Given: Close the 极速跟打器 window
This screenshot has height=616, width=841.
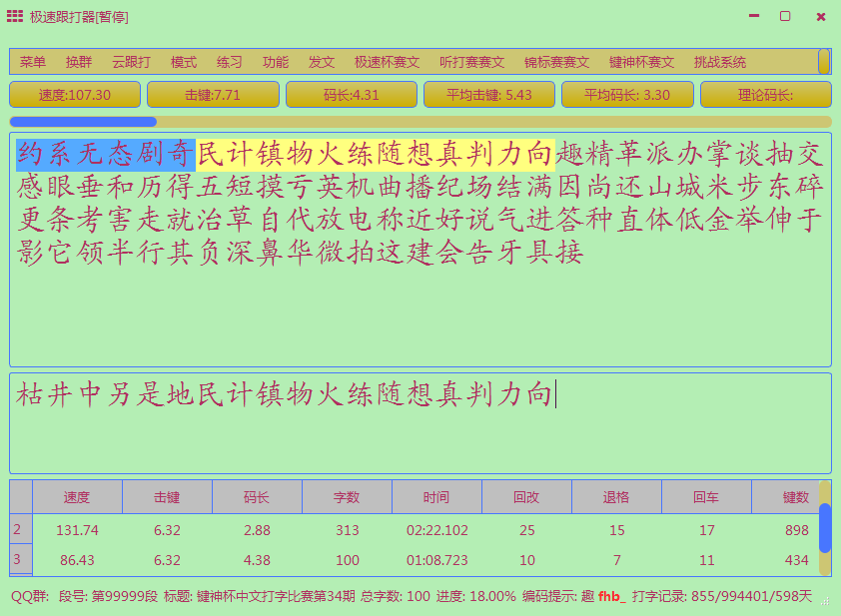Looking at the screenshot, I should 821,17.
